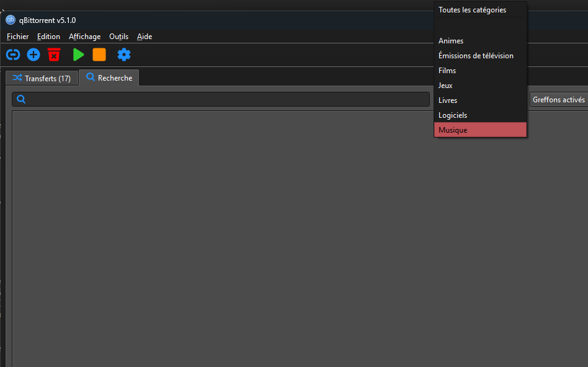Choose the Logiciels category option
The image size is (588, 367).
tap(453, 115)
